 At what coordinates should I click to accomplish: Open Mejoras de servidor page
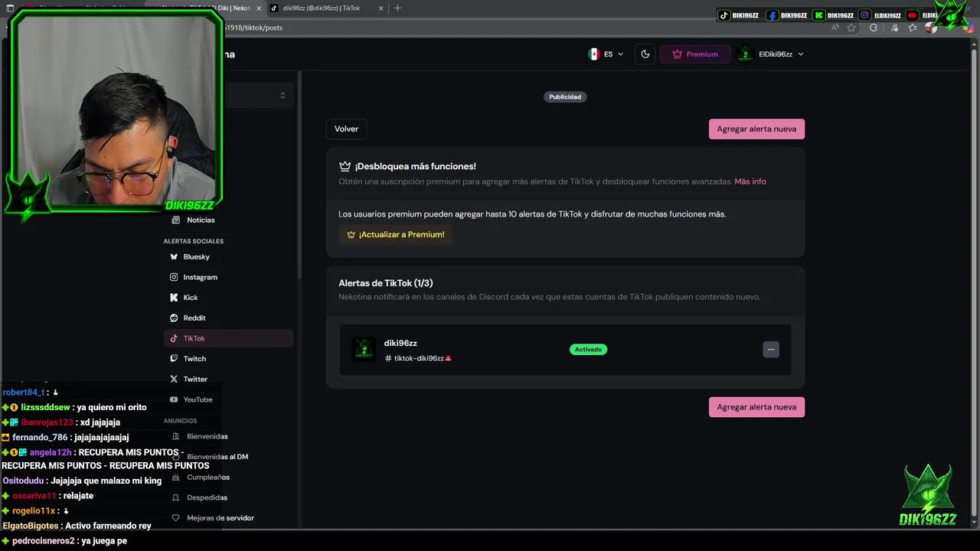(228, 518)
